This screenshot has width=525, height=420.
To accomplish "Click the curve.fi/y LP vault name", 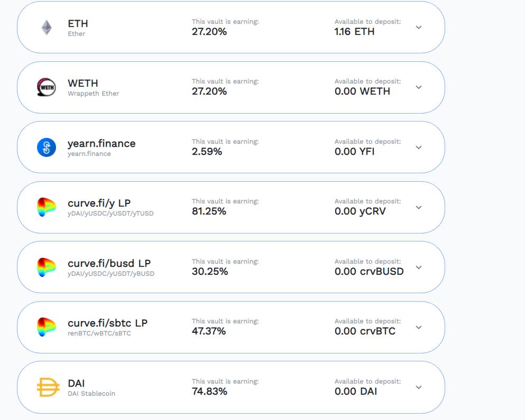I will click(x=99, y=203).
